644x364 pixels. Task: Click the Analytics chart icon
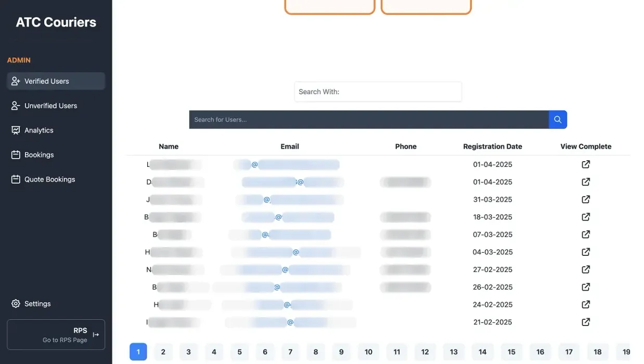click(16, 130)
